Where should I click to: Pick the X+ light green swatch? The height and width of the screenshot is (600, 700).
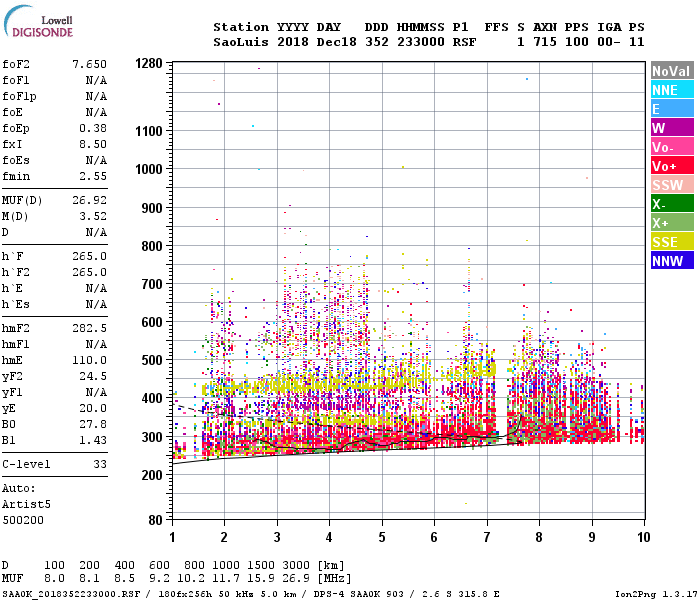point(672,223)
